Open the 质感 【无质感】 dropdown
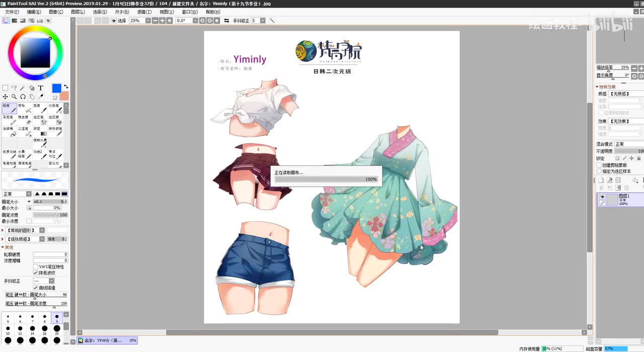644x352 pixels. (x=626, y=94)
